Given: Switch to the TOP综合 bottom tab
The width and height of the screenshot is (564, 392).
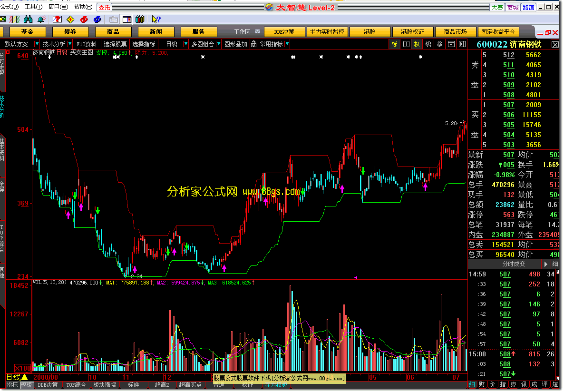Looking at the screenshot, I should 76,385.
